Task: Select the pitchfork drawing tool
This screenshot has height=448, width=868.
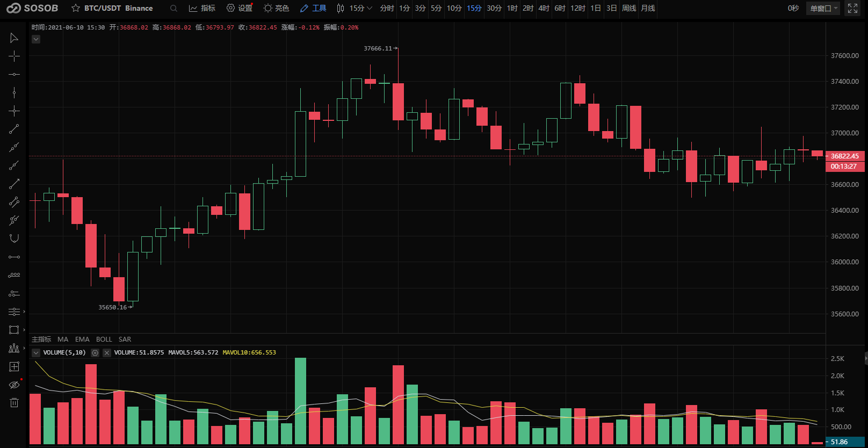Action: 14,220
